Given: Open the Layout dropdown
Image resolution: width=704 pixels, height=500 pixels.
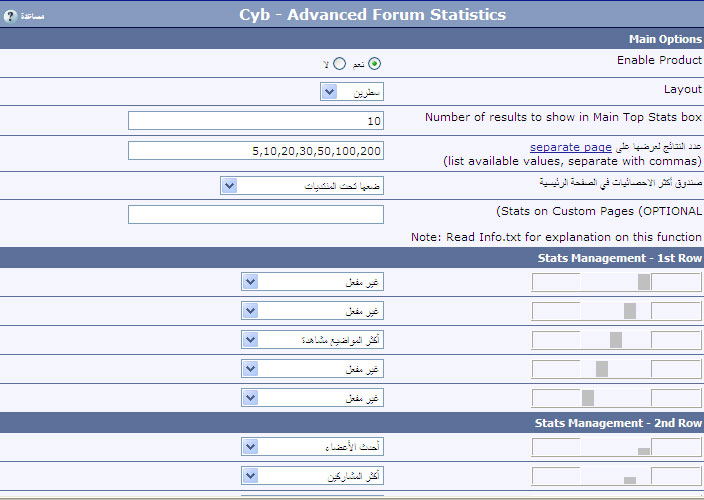Looking at the screenshot, I should (329, 92).
